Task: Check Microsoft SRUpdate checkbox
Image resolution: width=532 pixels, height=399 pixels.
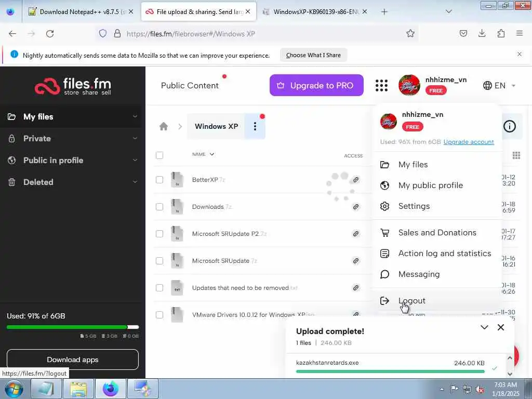Action: (159, 261)
